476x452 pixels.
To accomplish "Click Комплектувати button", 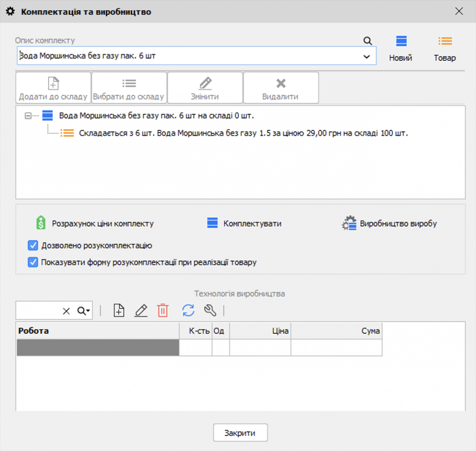I will click(x=244, y=223).
